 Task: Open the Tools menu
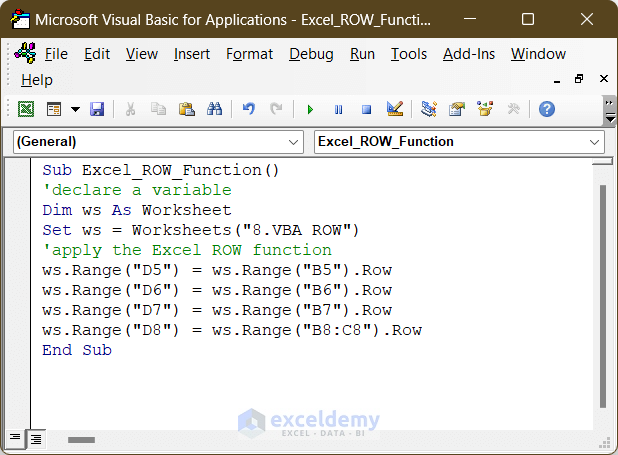[409, 54]
